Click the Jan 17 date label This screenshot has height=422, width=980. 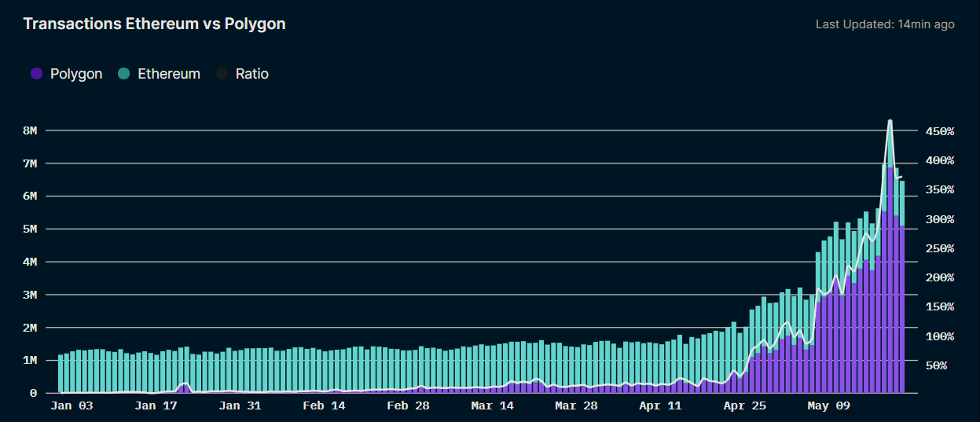tap(156, 405)
